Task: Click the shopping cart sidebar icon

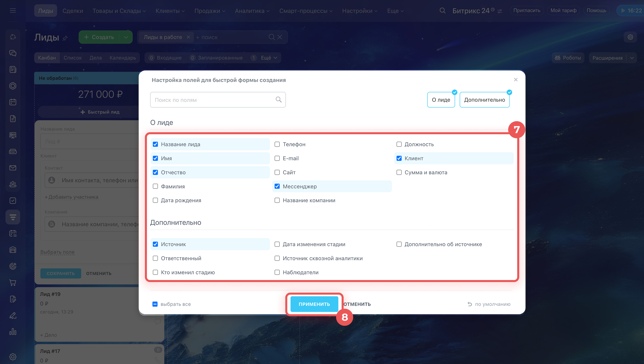Action: (x=13, y=283)
